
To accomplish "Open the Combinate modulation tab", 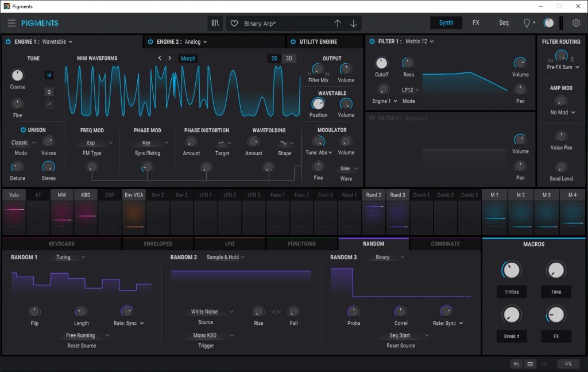I will click(x=445, y=244).
